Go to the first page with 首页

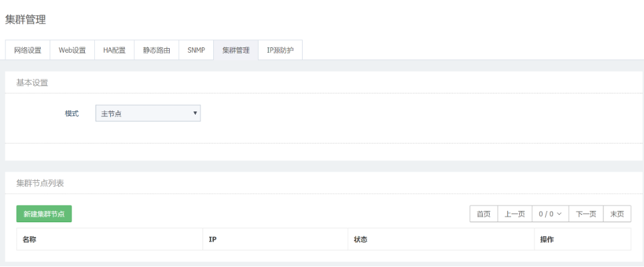(484, 214)
